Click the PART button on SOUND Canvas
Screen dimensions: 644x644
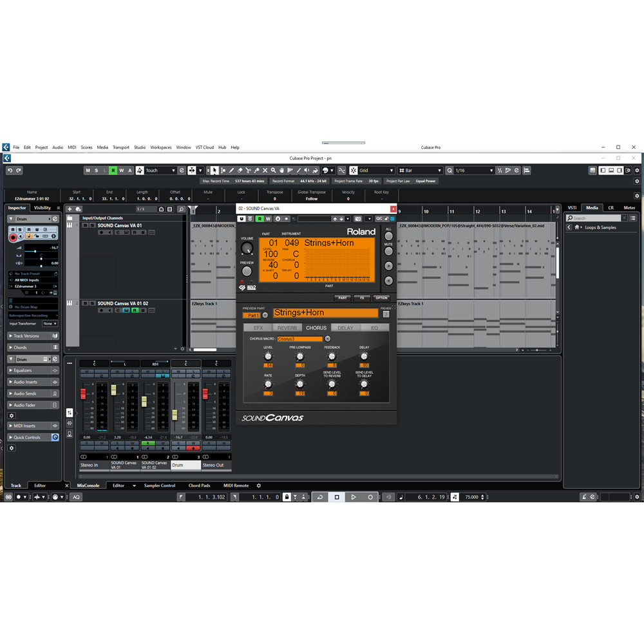[343, 298]
